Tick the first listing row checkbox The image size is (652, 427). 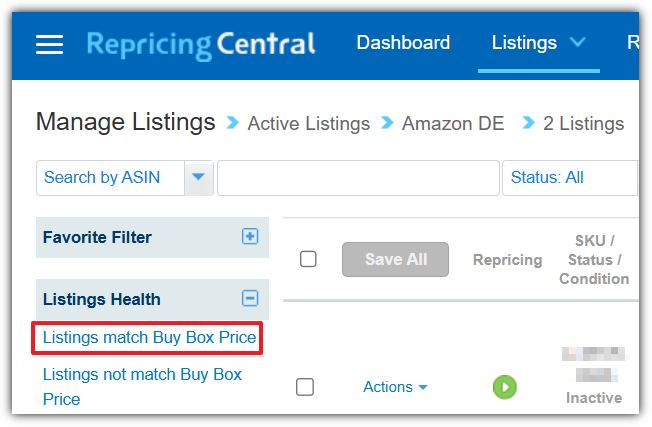[x=305, y=387]
